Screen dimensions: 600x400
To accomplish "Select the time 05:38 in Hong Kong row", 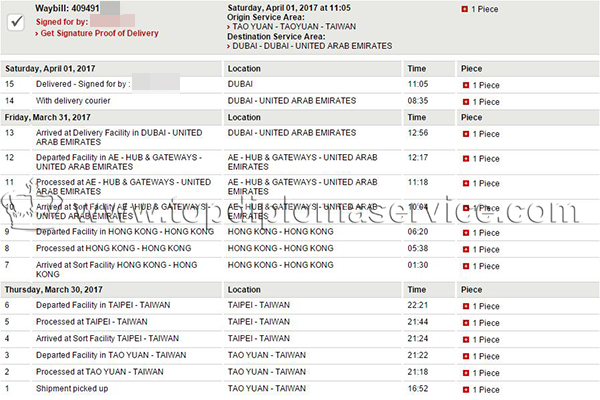I will pos(418,248).
